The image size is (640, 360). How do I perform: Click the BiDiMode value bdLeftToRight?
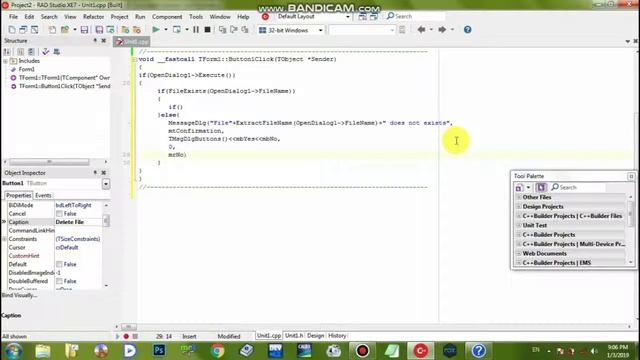point(73,205)
